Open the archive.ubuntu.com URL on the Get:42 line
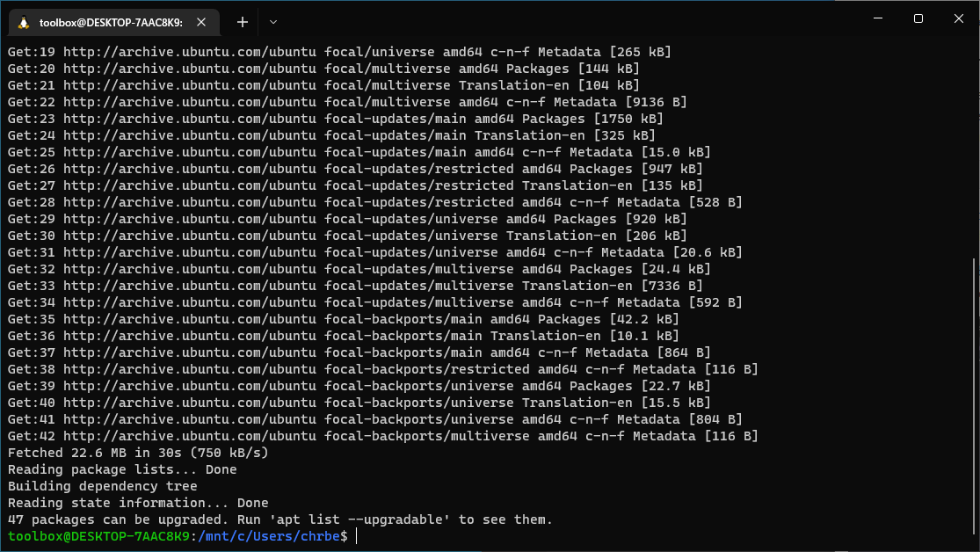 pyautogui.click(x=189, y=436)
